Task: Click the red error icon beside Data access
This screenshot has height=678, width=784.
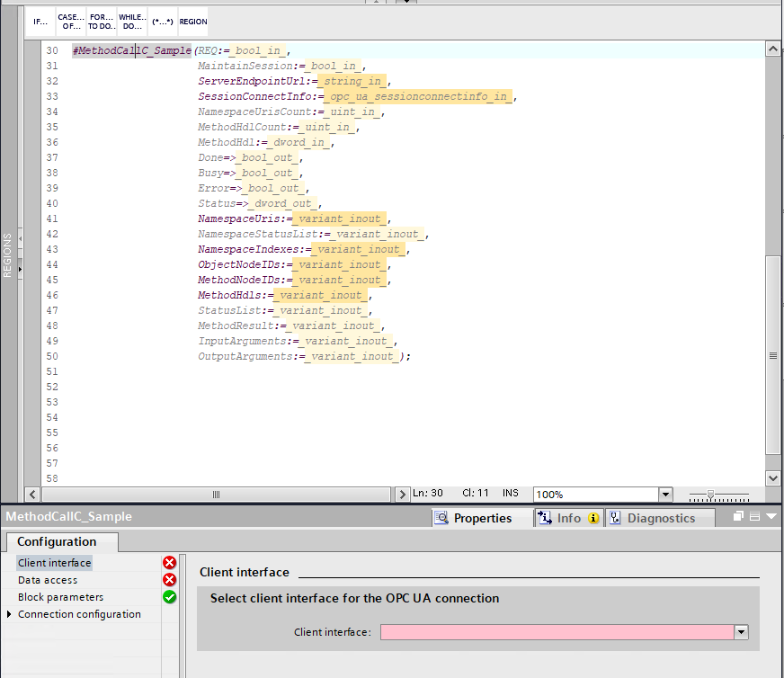Action: tap(169, 580)
